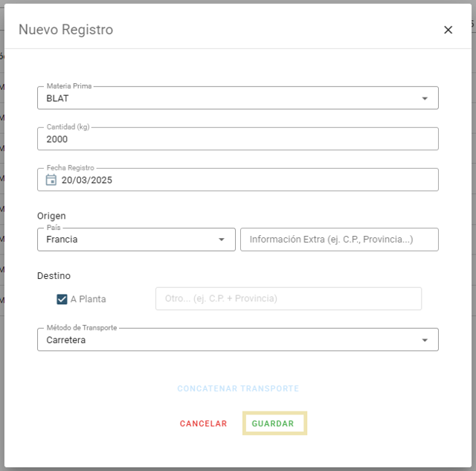Focus the Información Extra field
The image size is (476, 471).
tap(339, 240)
